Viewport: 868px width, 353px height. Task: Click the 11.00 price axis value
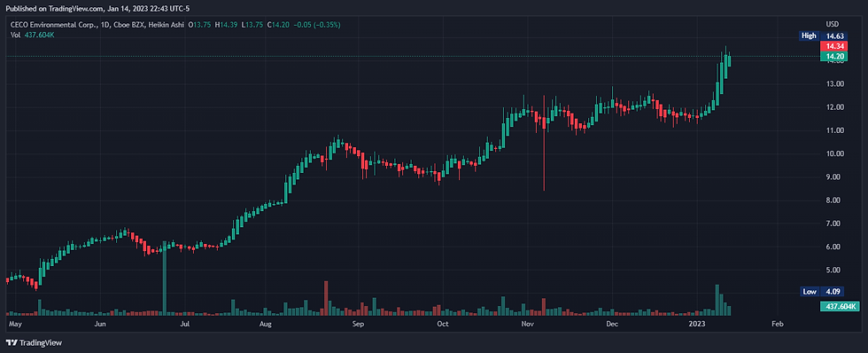coord(834,130)
